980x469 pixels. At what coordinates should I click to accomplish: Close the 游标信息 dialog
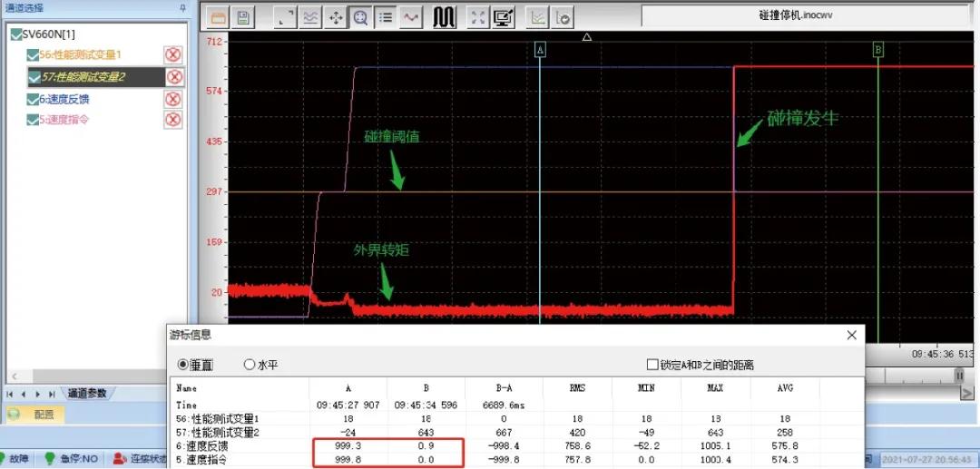851,335
